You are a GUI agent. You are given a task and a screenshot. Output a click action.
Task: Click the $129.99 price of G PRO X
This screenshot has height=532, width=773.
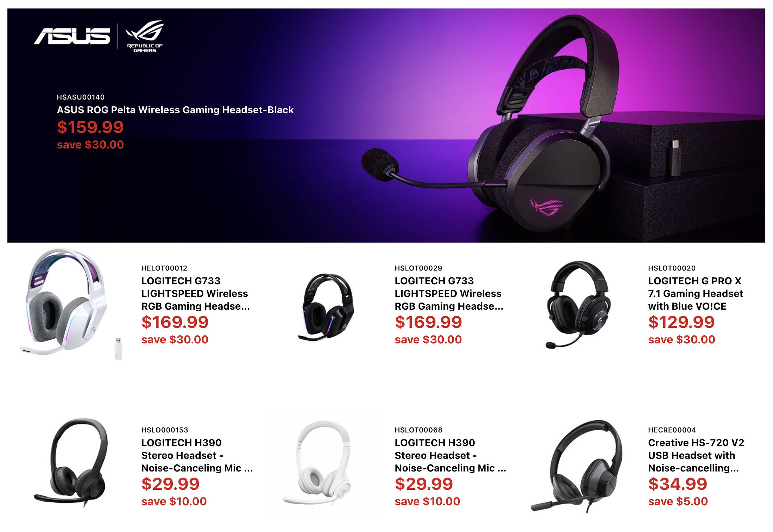tap(681, 322)
